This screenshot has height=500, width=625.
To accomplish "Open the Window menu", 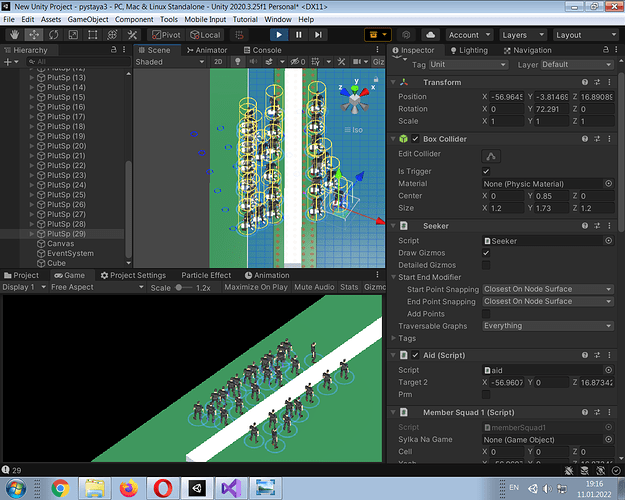I will tap(278, 19).
